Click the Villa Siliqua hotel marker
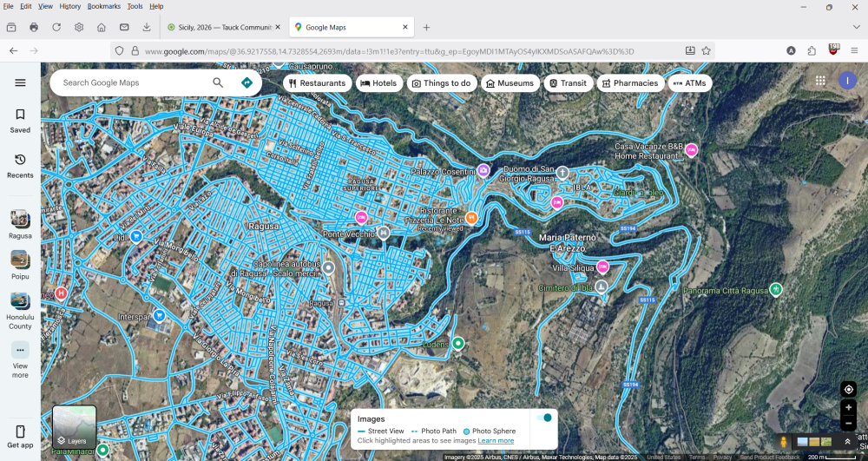Viewport: 868px width, 461px height. pos(603,267)
